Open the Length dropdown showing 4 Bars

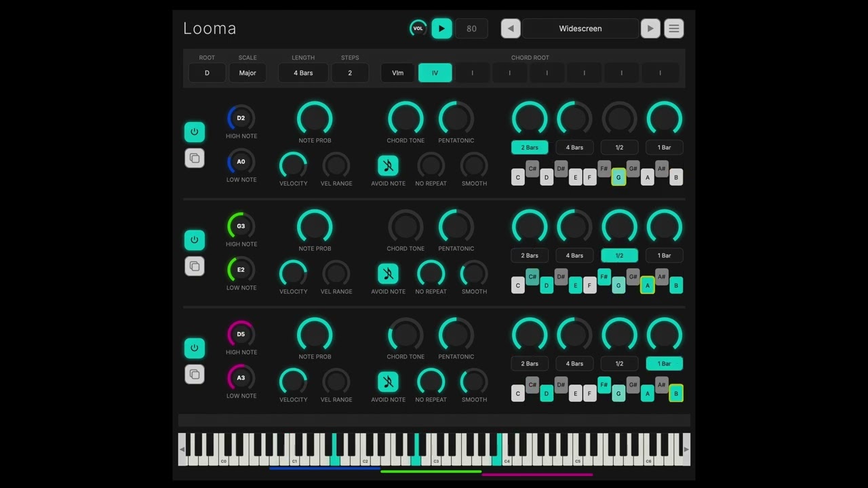point(303,73)
